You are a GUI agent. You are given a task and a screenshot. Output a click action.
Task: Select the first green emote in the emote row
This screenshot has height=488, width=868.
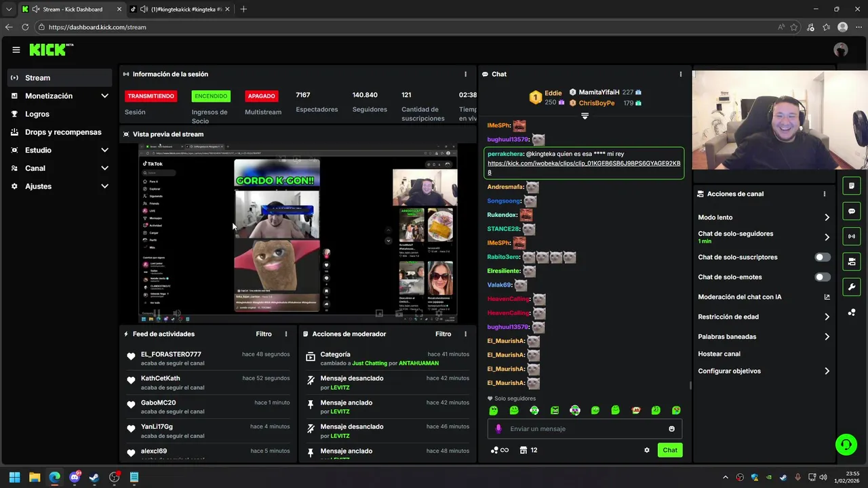(x=494, y=410)
